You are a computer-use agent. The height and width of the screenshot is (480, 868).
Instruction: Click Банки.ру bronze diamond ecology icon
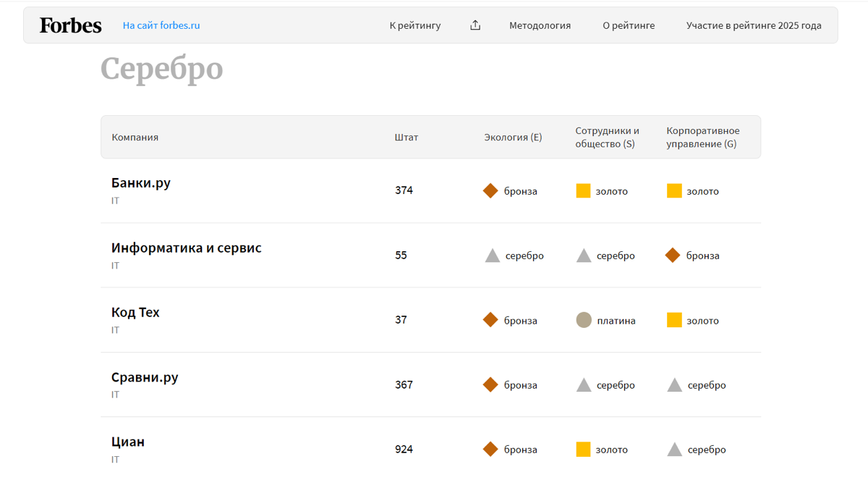pyautogui.click(x=490, y=190)
